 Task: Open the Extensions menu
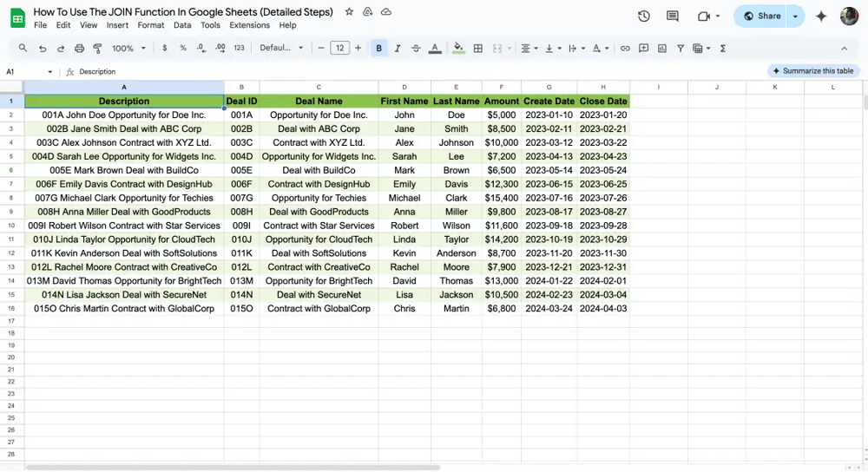pyautogui.click(x=249, y=25)
